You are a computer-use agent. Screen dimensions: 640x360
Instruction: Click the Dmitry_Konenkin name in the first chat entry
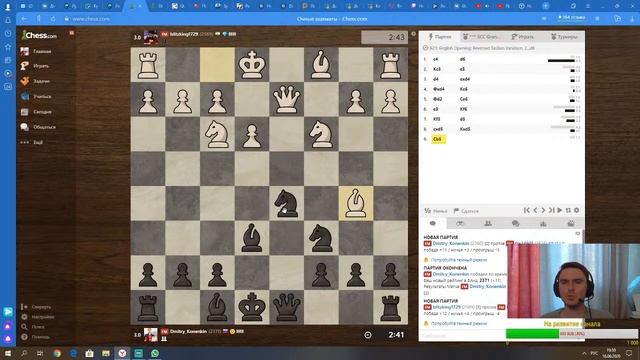point(451,243)
